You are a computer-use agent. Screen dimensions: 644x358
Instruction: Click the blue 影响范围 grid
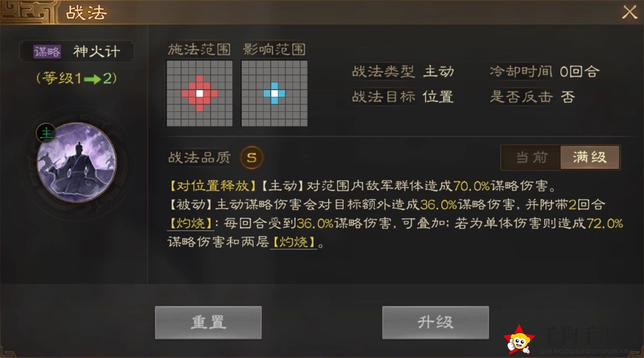click(x=274, y=94)
